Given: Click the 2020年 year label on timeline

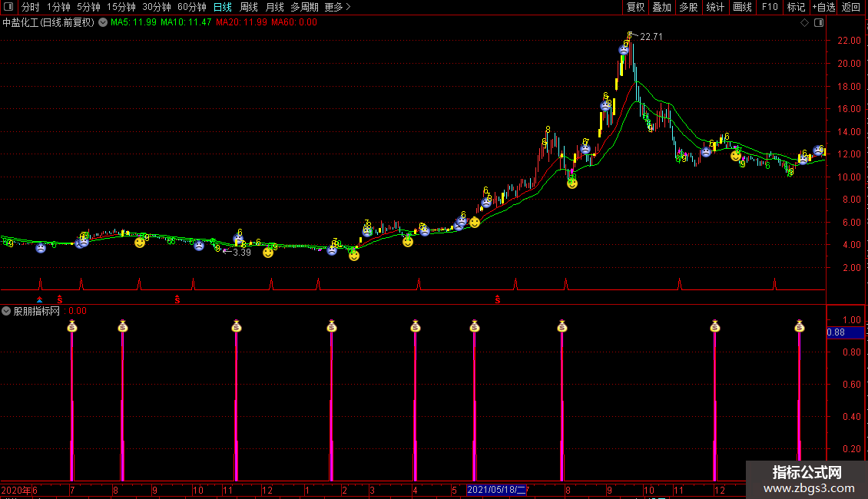Looking at the screenshot, I should point(16,490).
